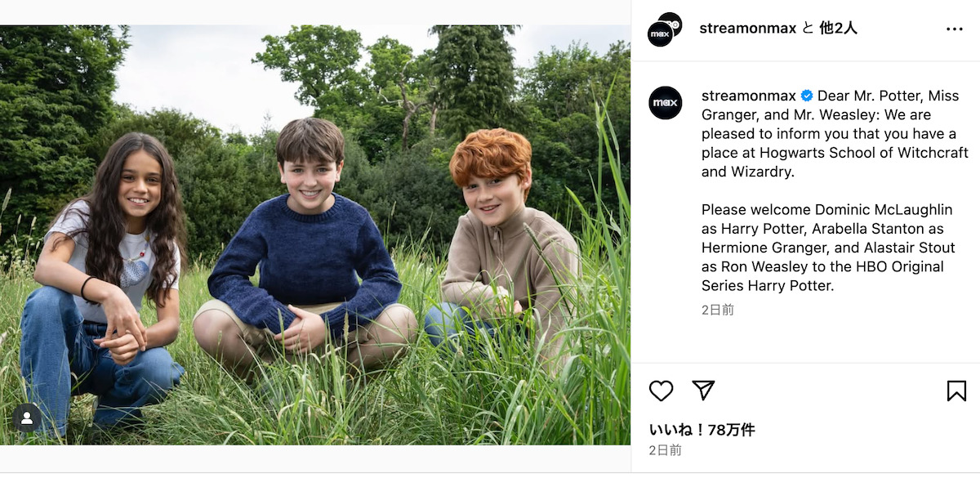Click the max avatar beside the caption
This screenshot has width=980, height=478.
click(x=666, y=103)
